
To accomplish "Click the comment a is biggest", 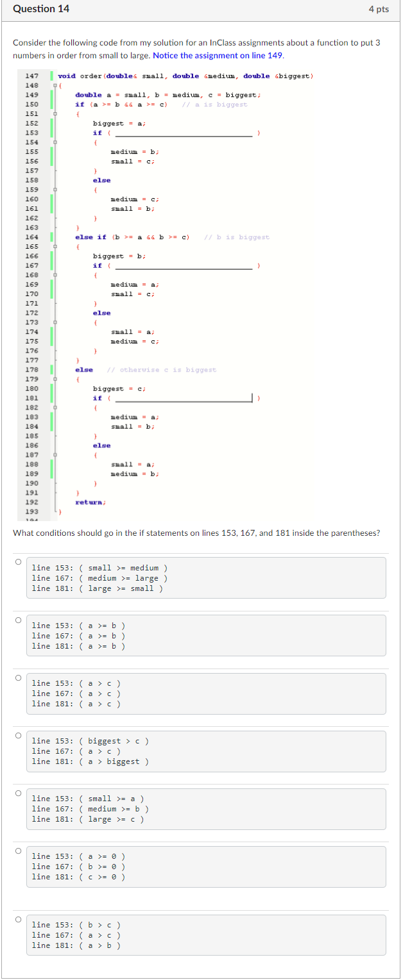I will [215, 104].
